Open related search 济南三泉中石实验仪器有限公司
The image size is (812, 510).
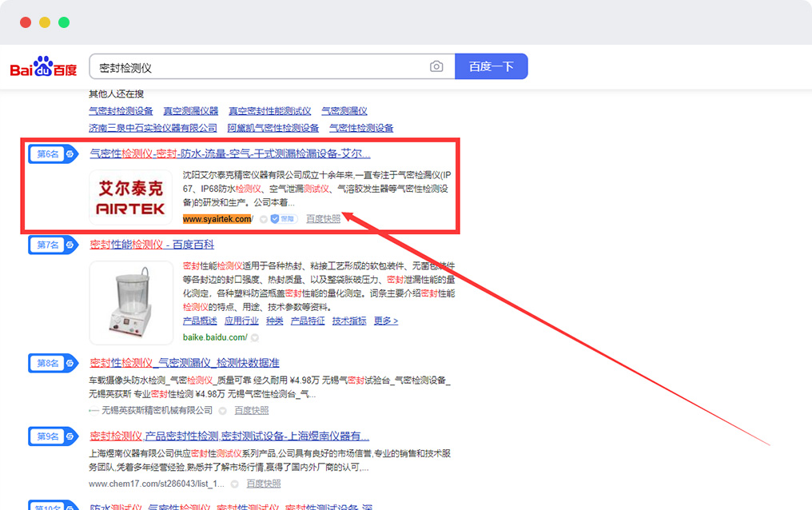[x=153, y=128]
